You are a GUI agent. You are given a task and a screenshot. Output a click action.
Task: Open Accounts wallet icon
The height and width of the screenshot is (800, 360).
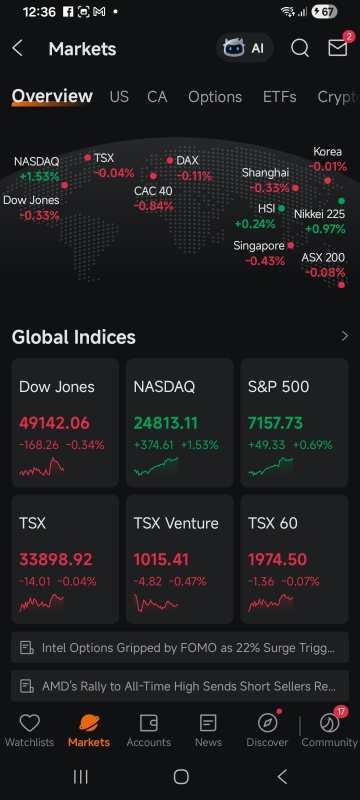148,723
